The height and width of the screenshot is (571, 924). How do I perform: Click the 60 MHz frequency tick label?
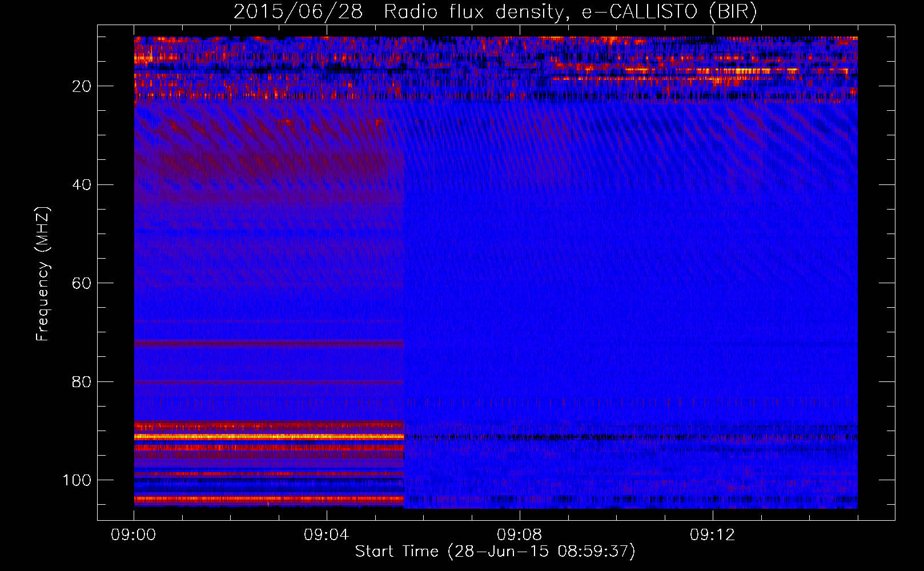click(82, 284)
